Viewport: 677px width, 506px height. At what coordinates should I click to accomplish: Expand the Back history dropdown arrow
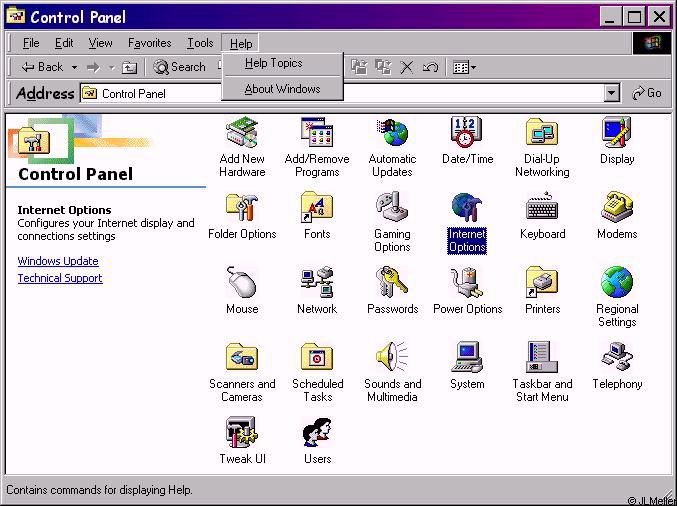[x=74, y=68]
